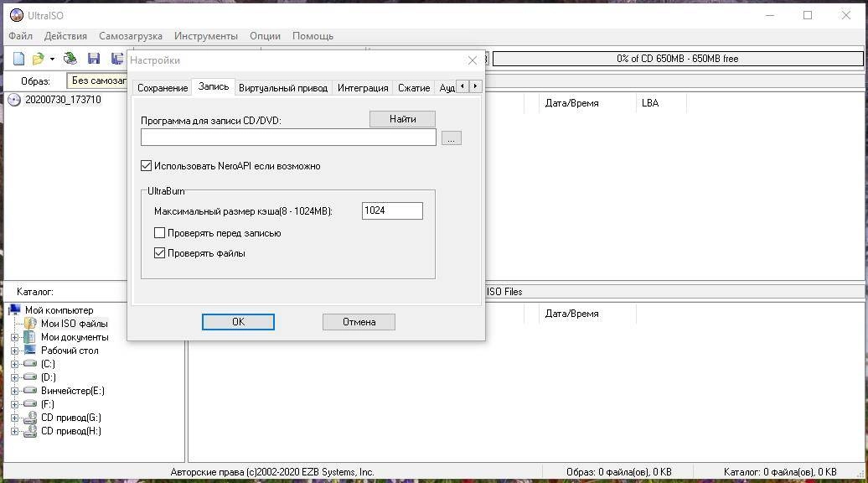Viewport: 868px width, 483px height.
Task: Click the (C:) drive icon
Action: coord(30,363)
